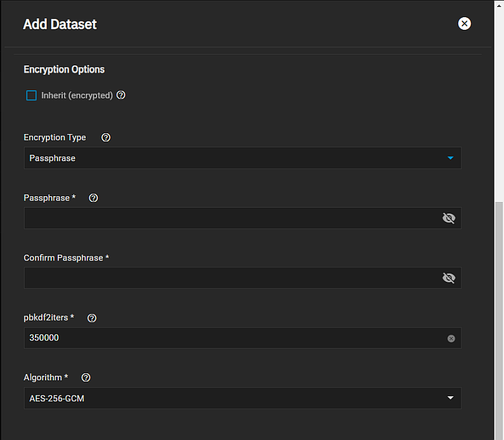Click the Inherit (encrypted) label text
Viewport: 504px width, 440px height.
pos(77,95)
